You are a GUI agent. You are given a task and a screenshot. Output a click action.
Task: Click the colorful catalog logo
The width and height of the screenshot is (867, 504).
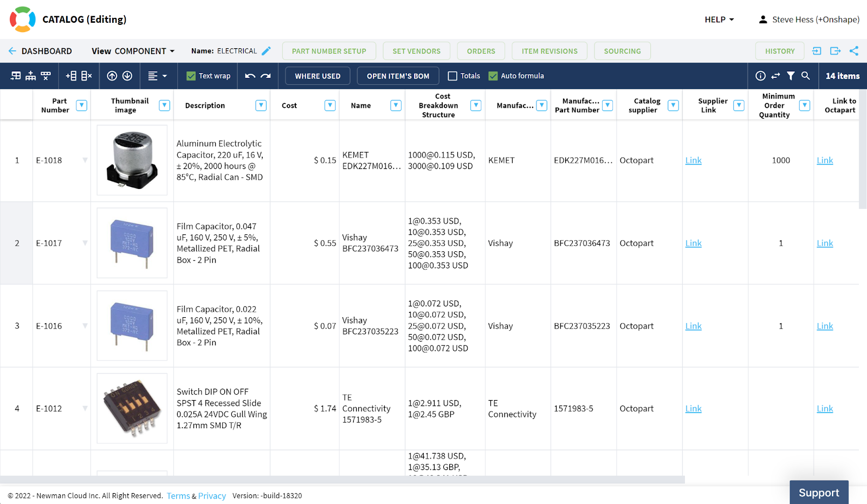point(23,19)
